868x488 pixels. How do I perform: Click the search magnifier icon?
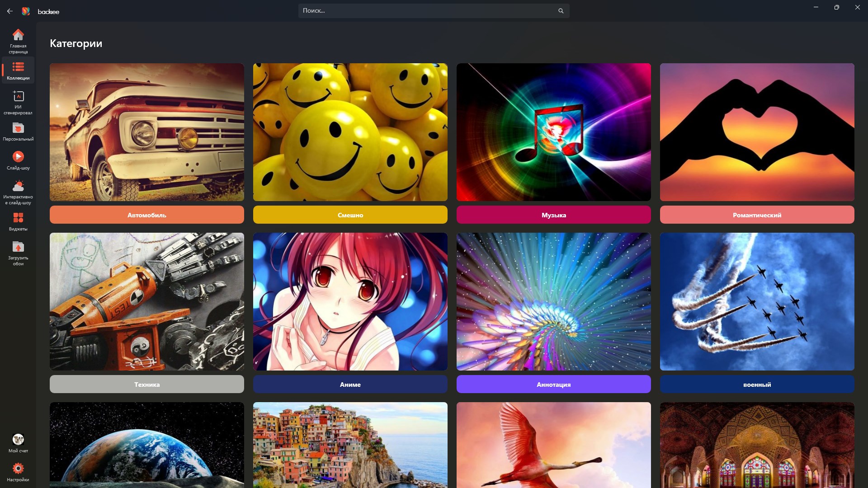561,11
